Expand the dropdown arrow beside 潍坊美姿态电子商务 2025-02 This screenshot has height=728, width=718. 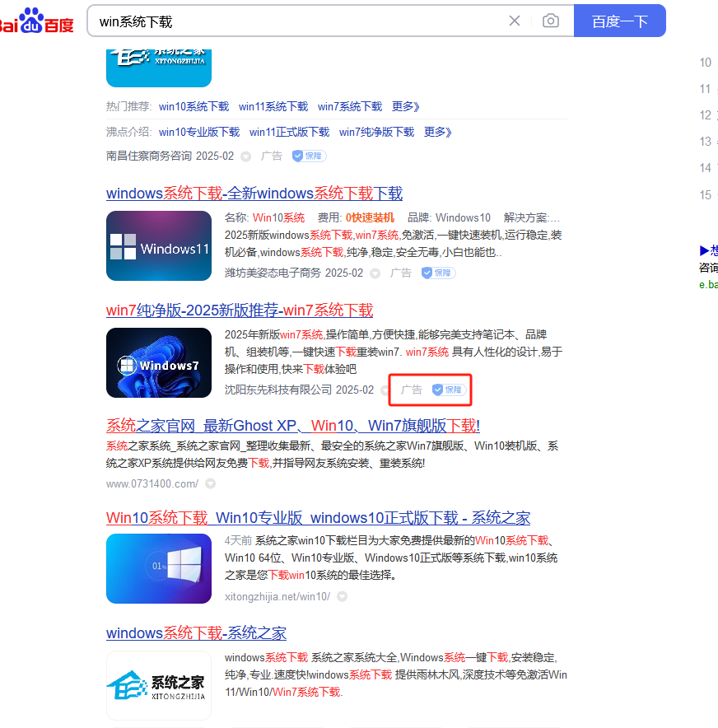pos(375,274)
